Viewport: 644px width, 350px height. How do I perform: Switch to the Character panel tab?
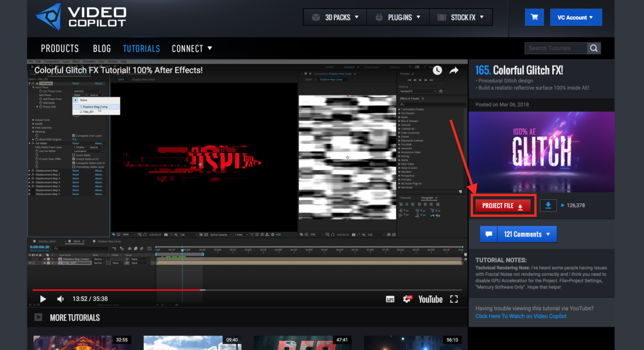[x=406, y=198]
